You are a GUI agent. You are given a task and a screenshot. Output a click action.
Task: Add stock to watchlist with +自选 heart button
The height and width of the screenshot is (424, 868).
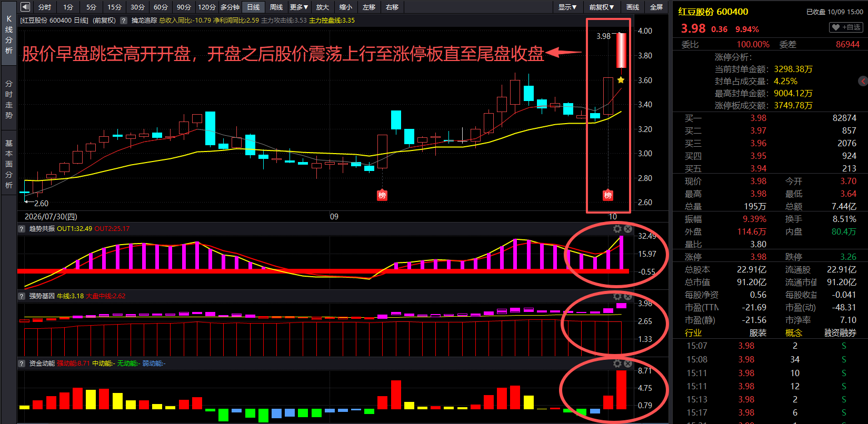[846, 27]
